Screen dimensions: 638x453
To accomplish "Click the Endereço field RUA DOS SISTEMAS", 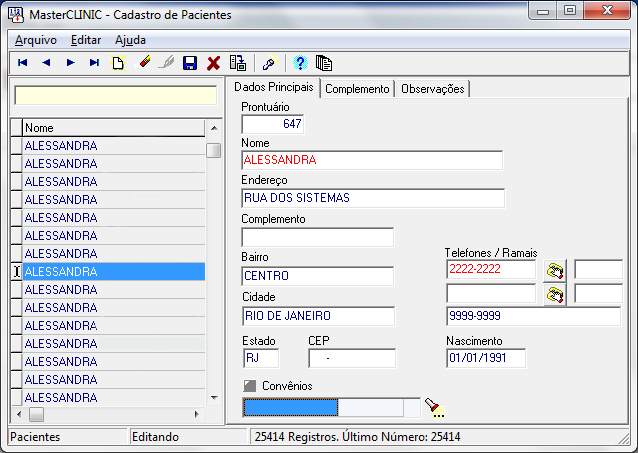I will (x=373, y=198).
